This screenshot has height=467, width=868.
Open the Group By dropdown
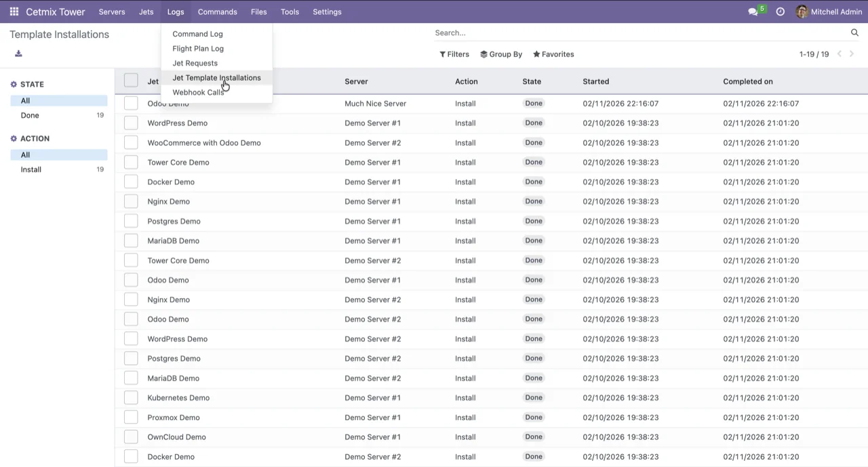pos(501,54)
